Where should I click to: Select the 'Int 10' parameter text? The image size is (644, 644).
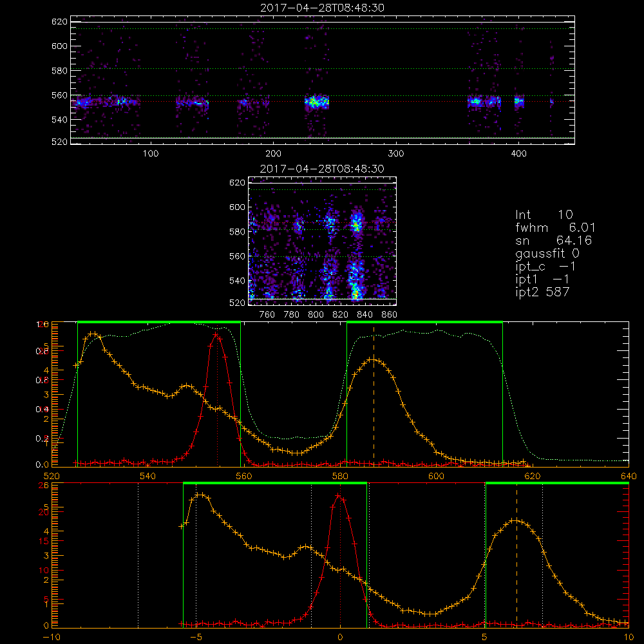tap(544, 214)
